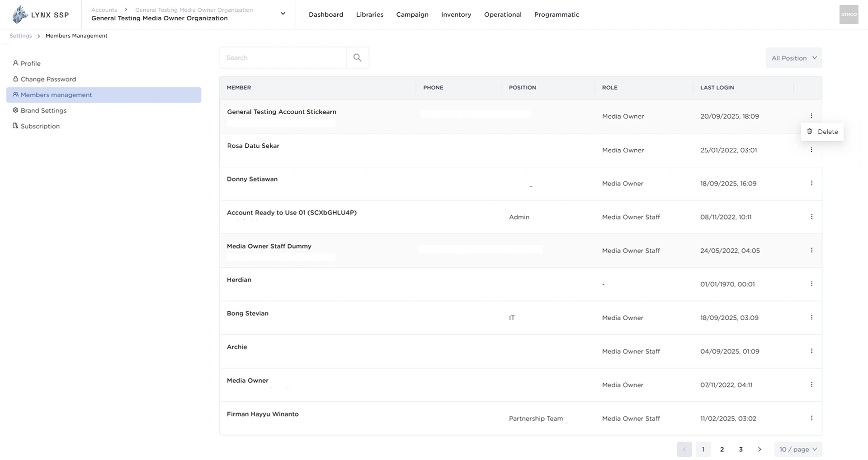Open the 10 / page dropdown
This screenshot has width=868, height=460.
click(798, 449)
